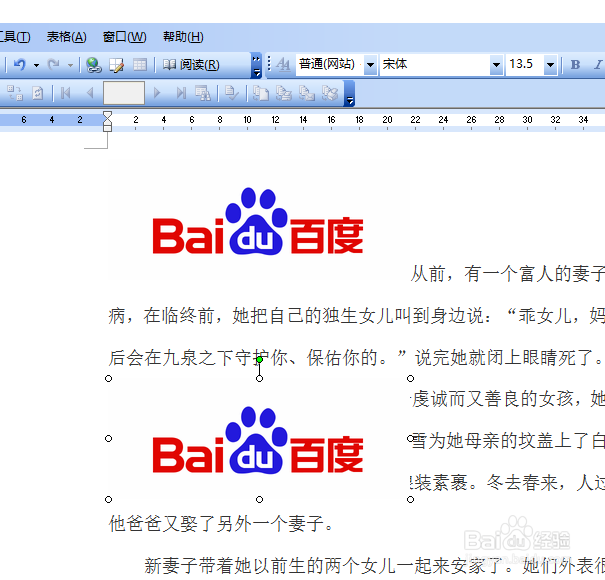Go to the next mail merge record
Image resolution: width=605 pixels, height=580 pixels.
pyautogui.click(x=157, y=93)
